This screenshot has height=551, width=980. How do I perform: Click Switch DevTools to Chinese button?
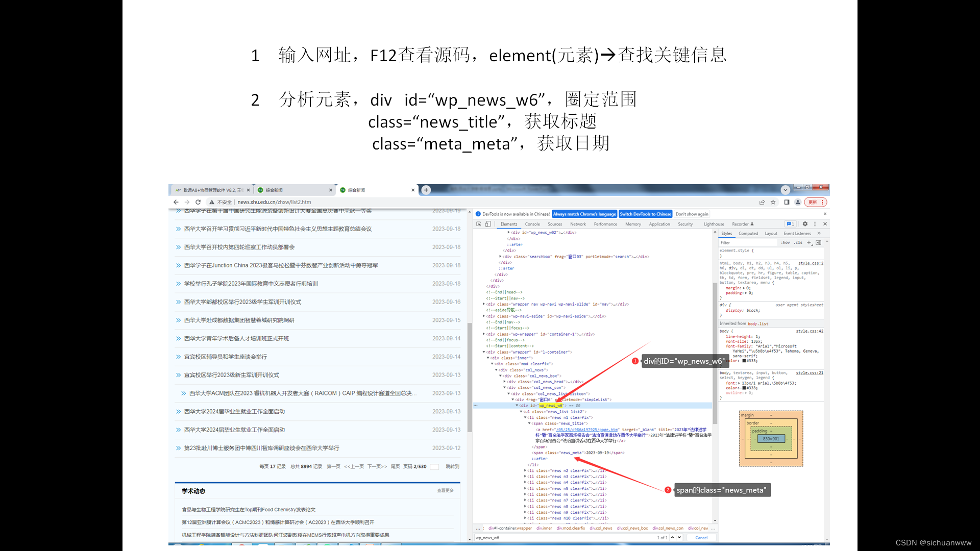[x=645, y=214]
